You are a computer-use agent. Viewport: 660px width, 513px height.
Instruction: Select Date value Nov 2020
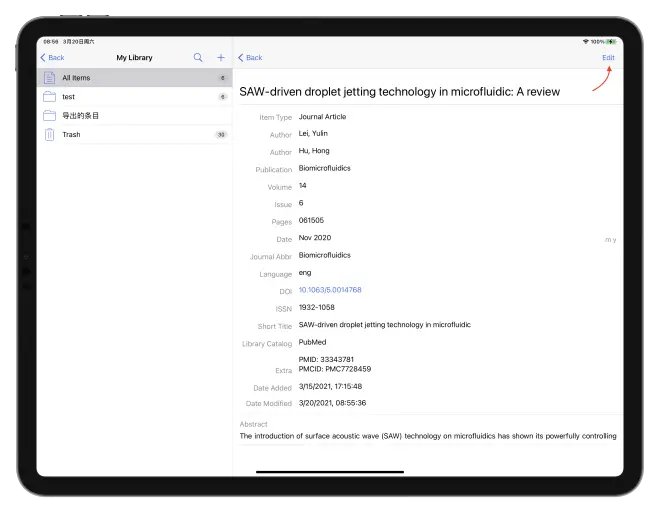(315, 238)
